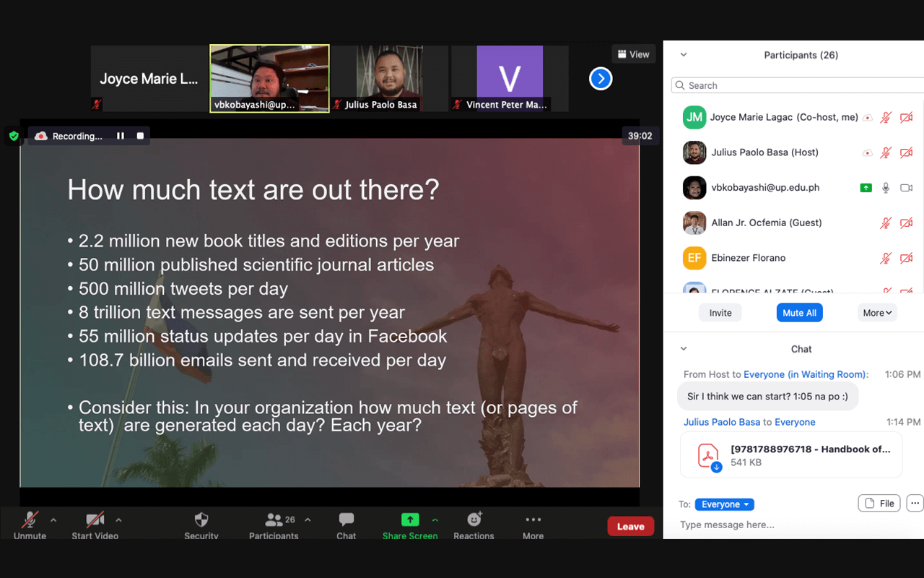
Task: Toggle Joyce Marie Lagac's video-off icon
Action: coord(907,117)
